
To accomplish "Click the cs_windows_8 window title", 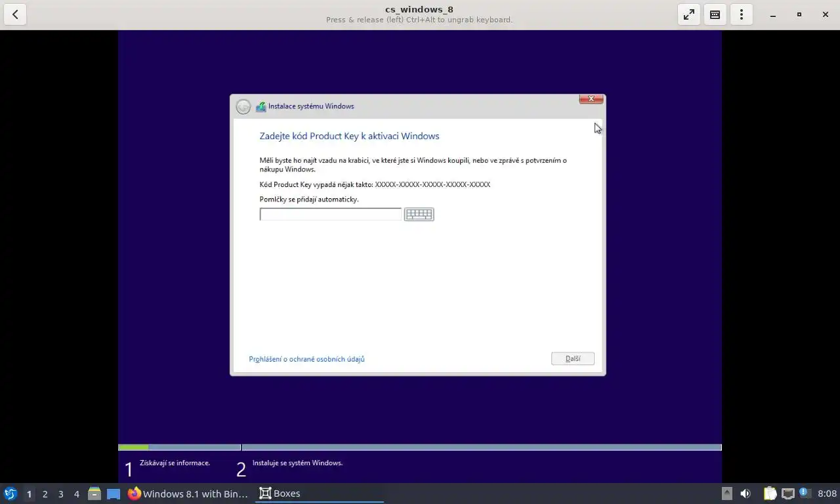I will [x=419, y=9].
